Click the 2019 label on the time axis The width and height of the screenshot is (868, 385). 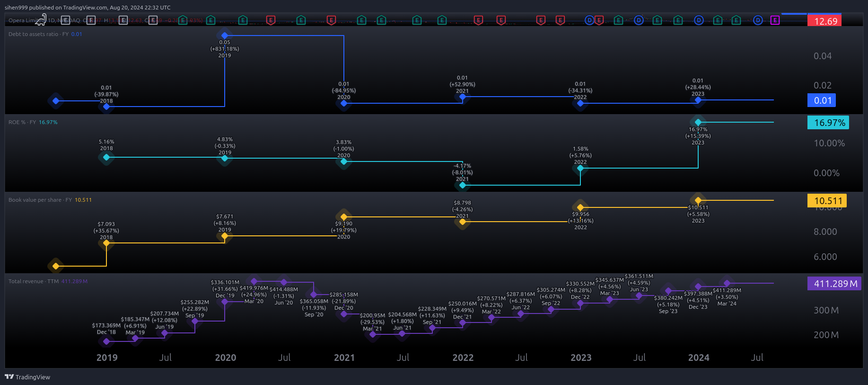[107, 358]
